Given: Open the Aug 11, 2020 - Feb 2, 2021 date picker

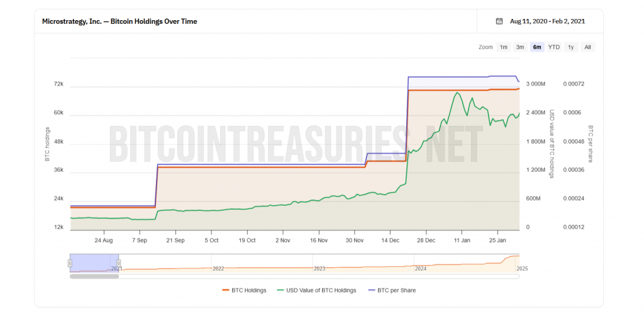Looking at the screenshot, I should pos(547,21).
